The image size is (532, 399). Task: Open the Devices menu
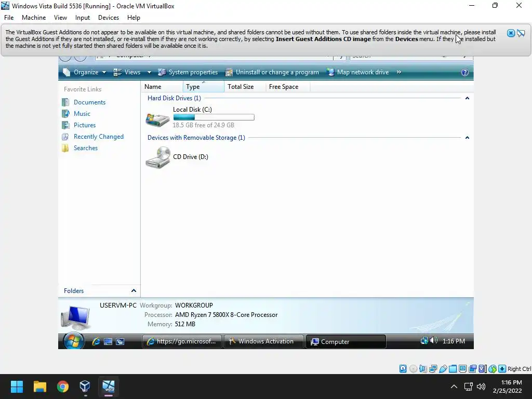click(109, 18)
